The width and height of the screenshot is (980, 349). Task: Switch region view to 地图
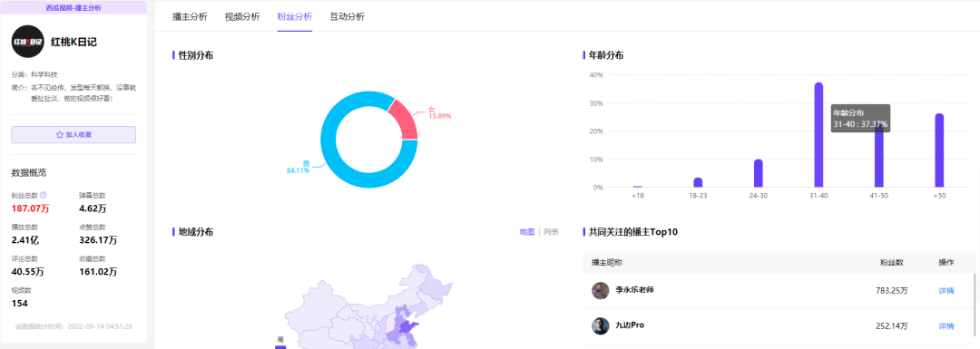(x=527, y=232)
